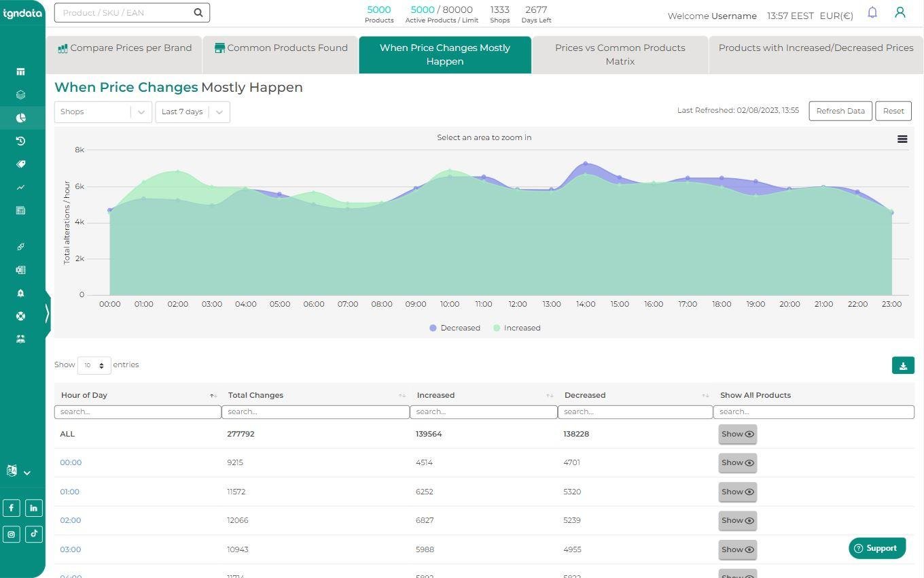The image size is (924, 578).
Task: Toggle the Decreased series in chart legend
Action: click(x=455, y=328)
